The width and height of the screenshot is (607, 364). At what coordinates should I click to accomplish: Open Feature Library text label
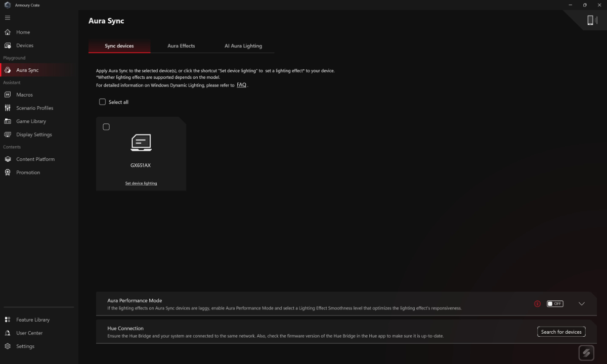(33, 320)
